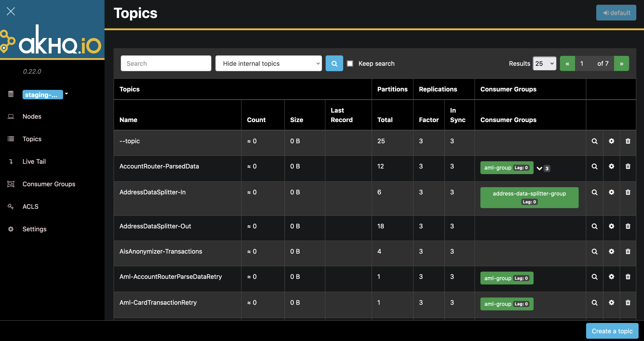Enable the Keep search checkbox
The width and height of the screenshot is (644, 341).
[x=350, y=64]
